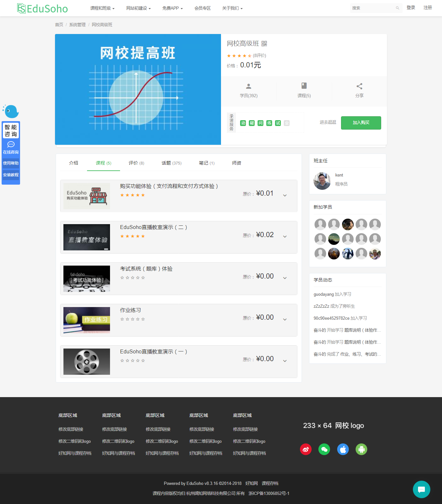Viewport: 442px width, 504px height.
Task: Click the Weibo icon in footer
Action: (305, 449)
